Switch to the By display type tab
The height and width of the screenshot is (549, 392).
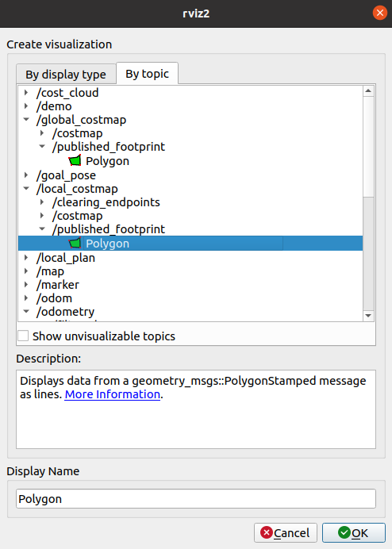pos(66,75)
